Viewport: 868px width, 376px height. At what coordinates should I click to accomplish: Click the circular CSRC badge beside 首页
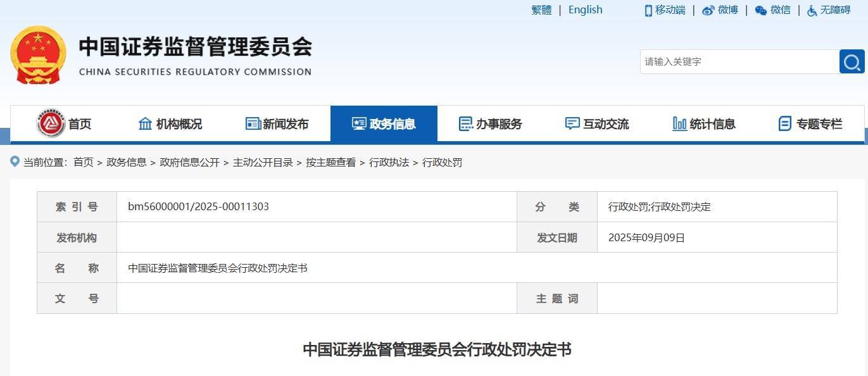(x=51, y=123)
